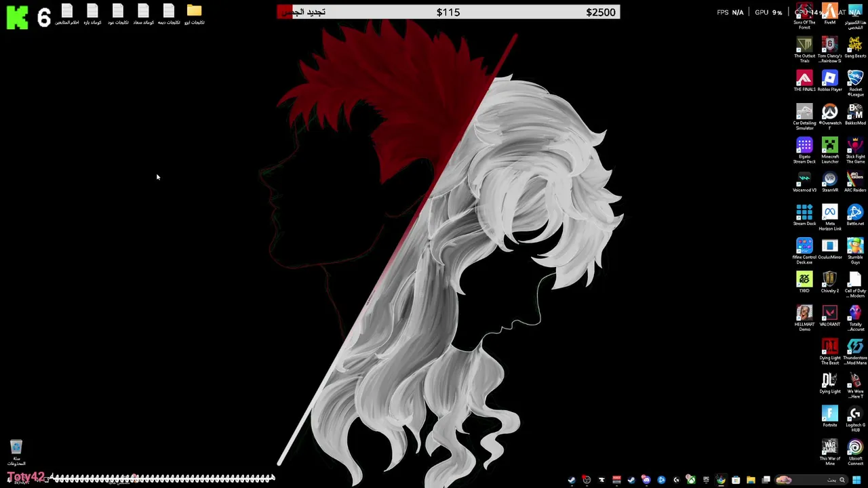Select the This War of Mine icon
Viewport: 868px width, 488px height.
(x=829, y=453)
